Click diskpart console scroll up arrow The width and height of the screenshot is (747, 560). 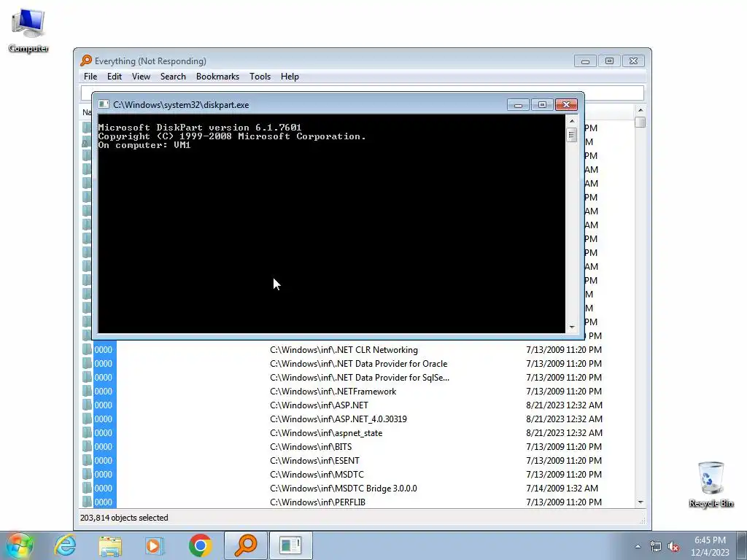(572, 121)
